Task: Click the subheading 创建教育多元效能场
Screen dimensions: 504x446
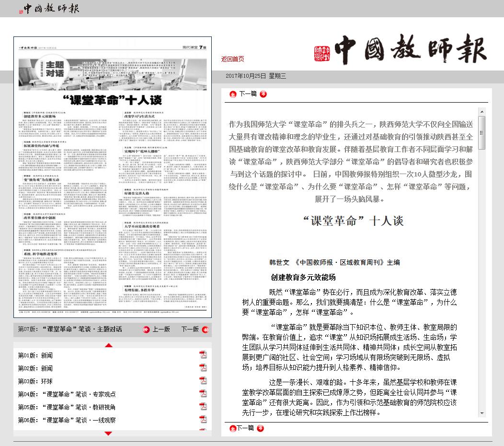Action: [303, 277]
